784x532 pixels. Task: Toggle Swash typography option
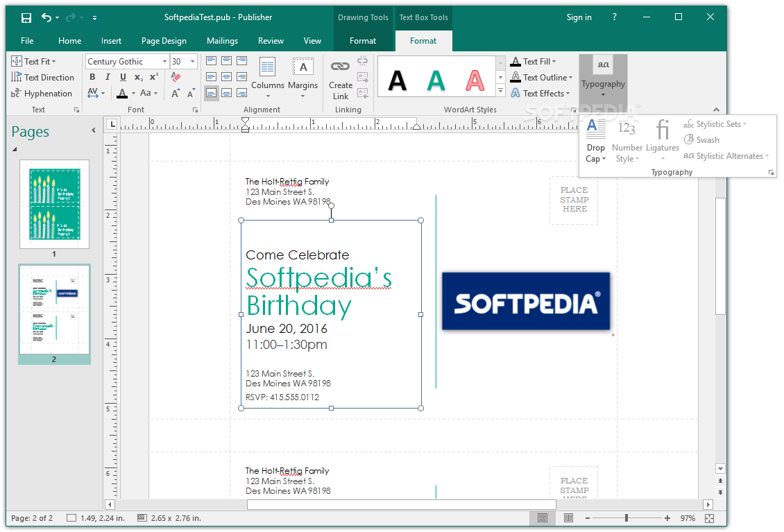coord(701,140)
